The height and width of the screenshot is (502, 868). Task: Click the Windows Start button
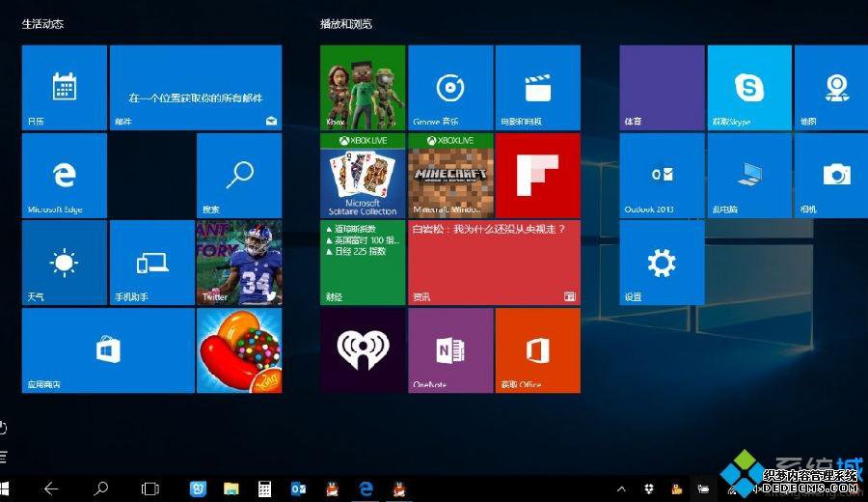(5, 488)
